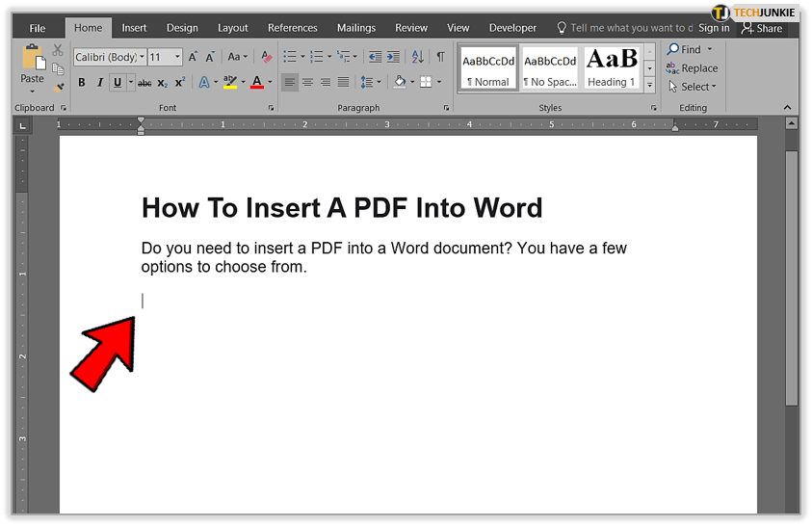Switch to the Mailings tab
Viewport: 812px width, 526px height.
point(357,28)
